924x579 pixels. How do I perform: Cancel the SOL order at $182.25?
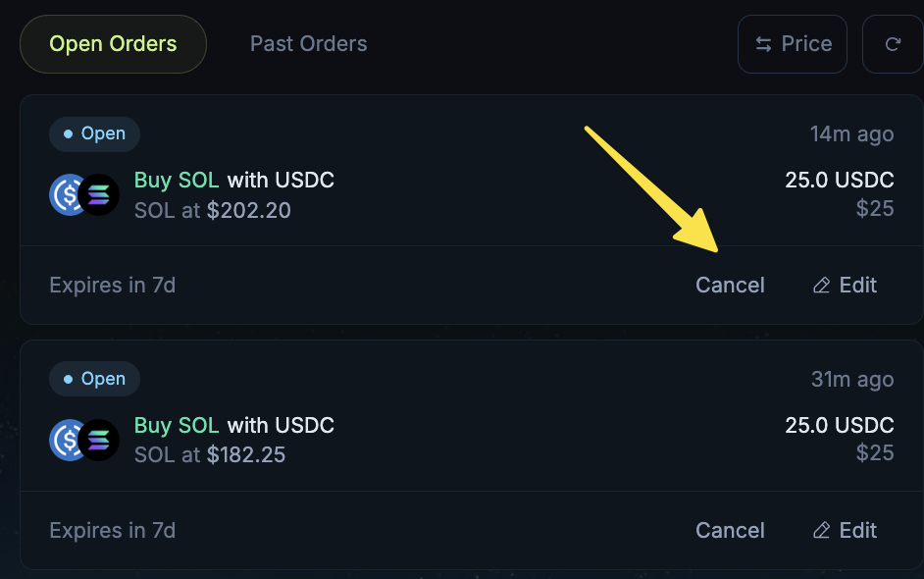coord(730,531)
